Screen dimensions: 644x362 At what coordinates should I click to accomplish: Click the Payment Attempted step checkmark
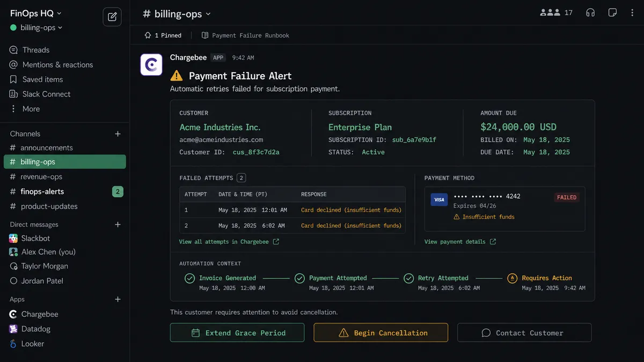[x=299, y=278]
